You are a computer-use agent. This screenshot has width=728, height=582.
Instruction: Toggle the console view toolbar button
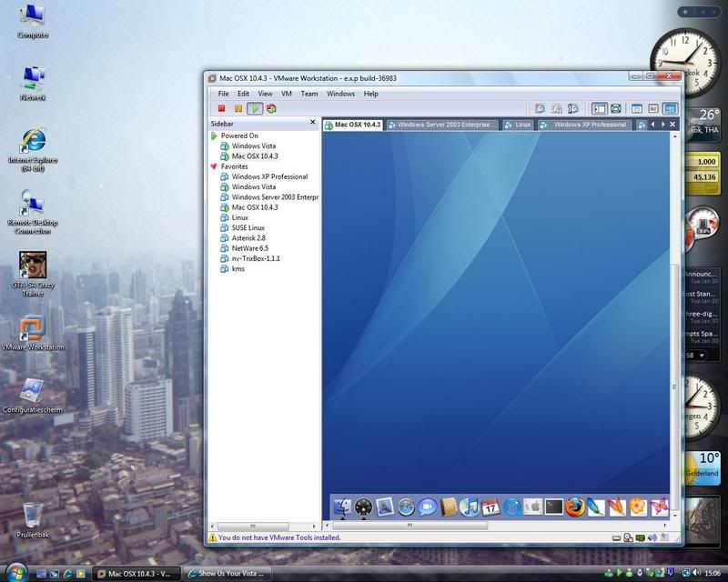click(x=670, y=108)
